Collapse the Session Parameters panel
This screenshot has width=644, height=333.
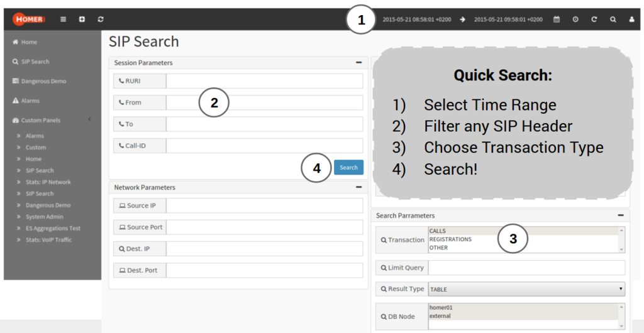coord(358,63)
